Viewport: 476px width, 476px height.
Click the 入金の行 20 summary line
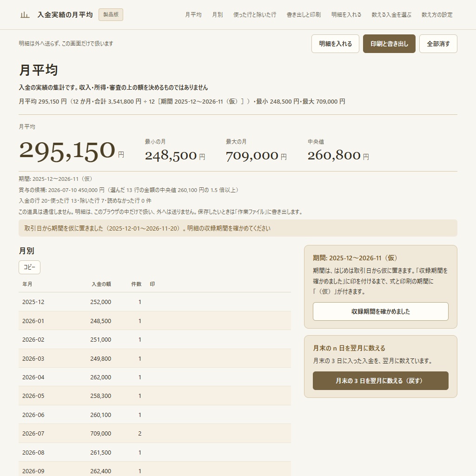(85, 201)
